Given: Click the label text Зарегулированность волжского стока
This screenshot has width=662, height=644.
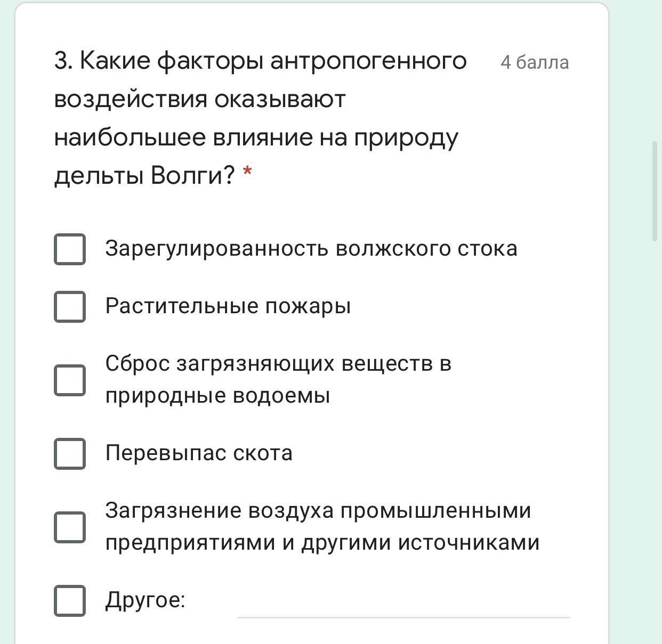Looking at the screenshot, I should [x=311, y=249].
